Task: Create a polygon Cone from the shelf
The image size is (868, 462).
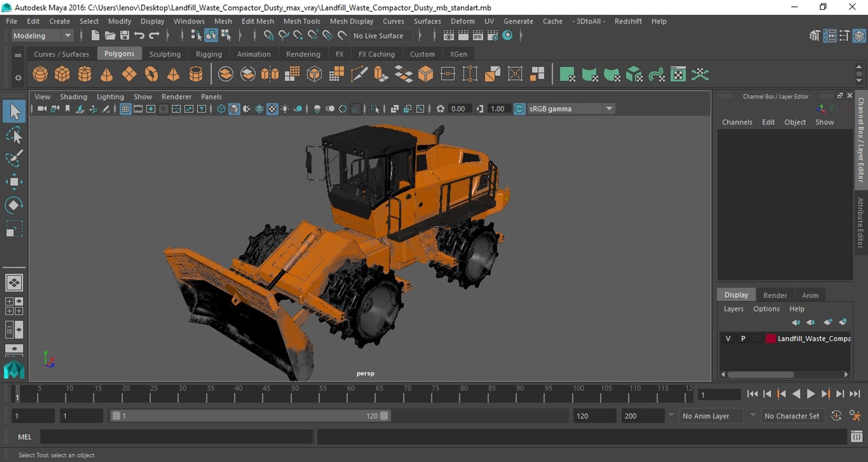Action: (x=107, y=74)
